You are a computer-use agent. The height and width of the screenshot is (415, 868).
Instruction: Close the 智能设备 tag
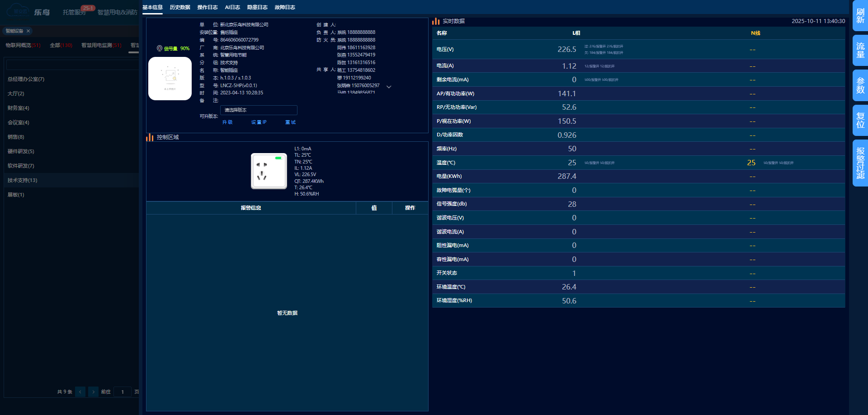pos(28,31)
